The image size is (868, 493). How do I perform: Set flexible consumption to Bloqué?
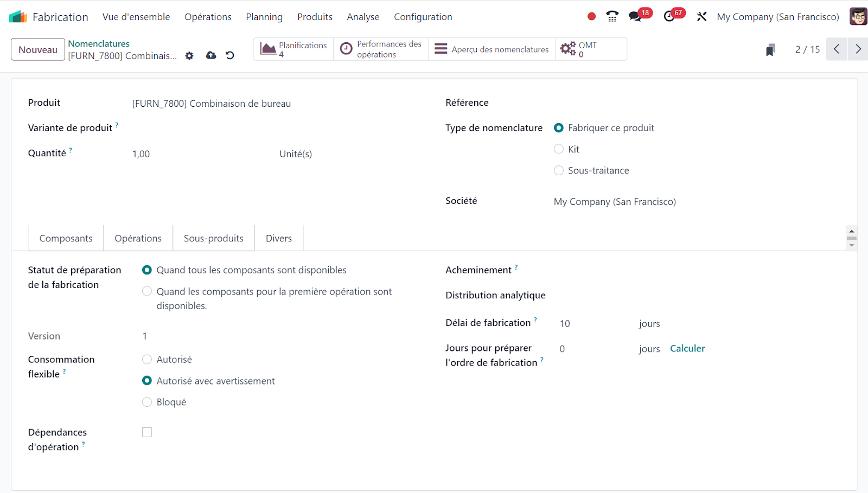pyautogui.click(x=147, y=402)
